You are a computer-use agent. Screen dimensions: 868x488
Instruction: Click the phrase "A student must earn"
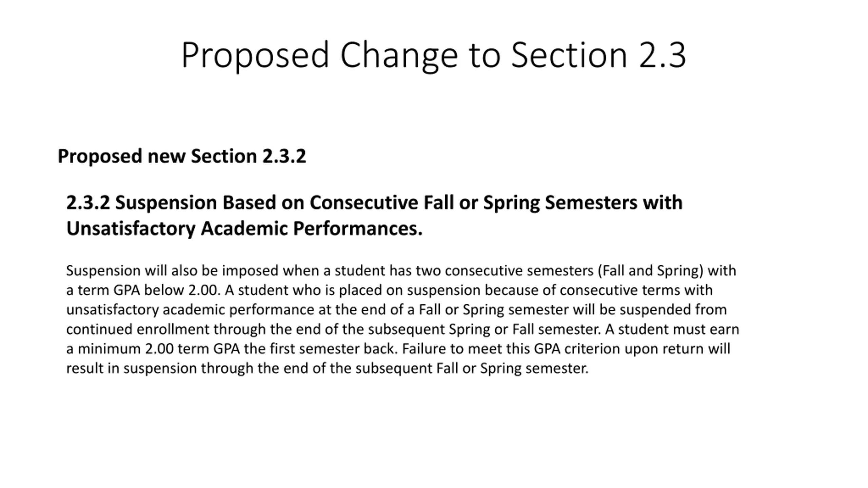pos(672,329)
